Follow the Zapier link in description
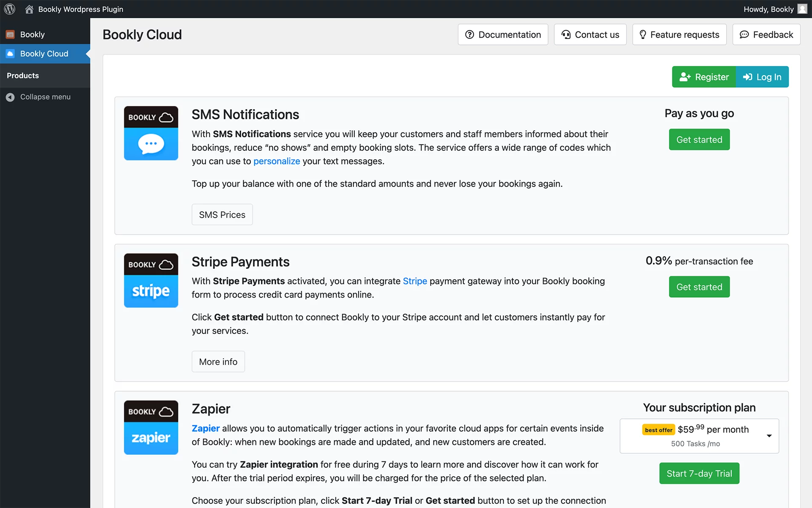This screenshot has height=508, width=812. pyautogui.click(x=206, y=428)
